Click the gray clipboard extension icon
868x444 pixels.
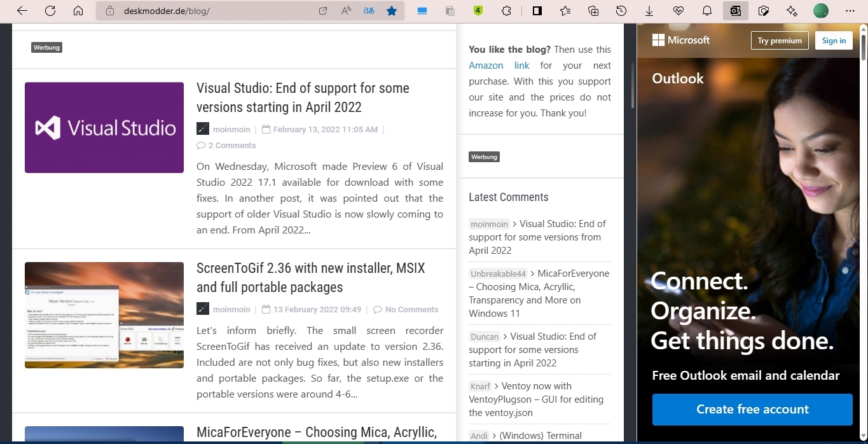450,11
